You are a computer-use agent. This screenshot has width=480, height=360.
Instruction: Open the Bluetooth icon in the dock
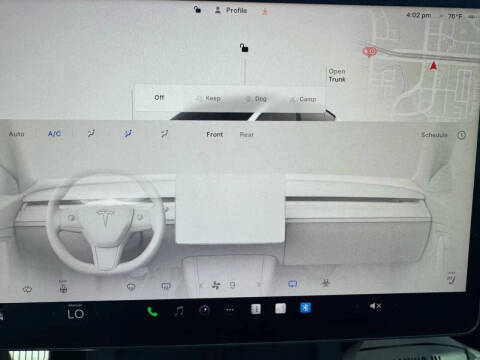[x=305, y=308]
